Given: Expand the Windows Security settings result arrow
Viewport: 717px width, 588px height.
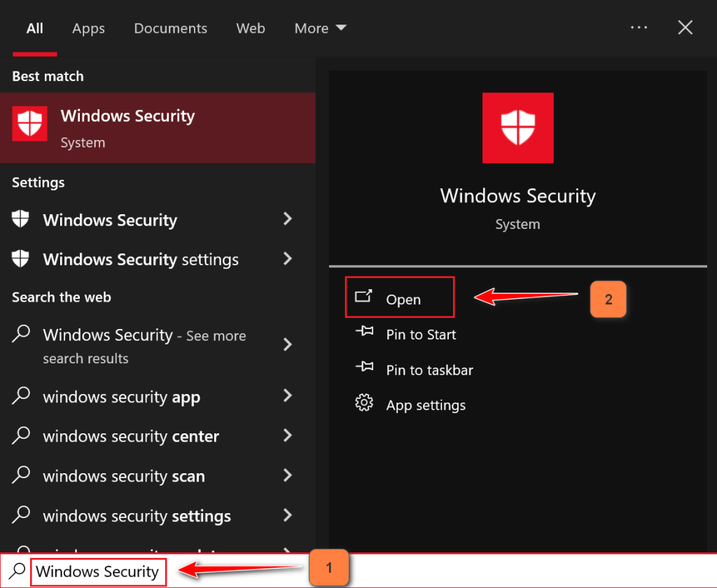Looking at the screenshot, I should tap(287, 259).
